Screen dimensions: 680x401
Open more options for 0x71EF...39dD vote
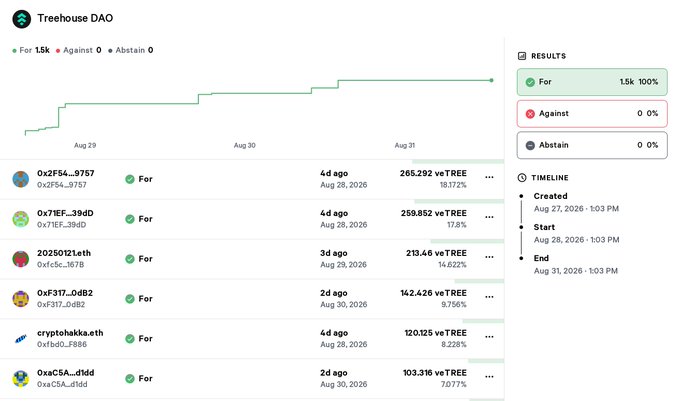click(489, 217)
